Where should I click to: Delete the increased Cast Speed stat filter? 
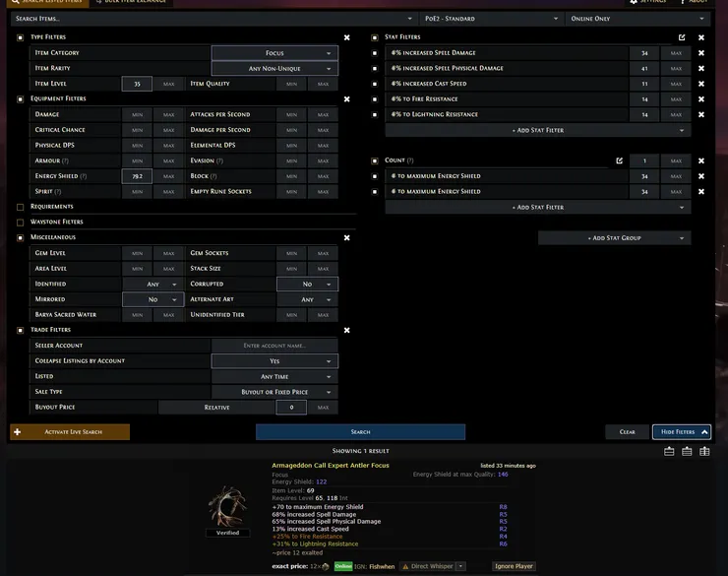click(701, 84)
